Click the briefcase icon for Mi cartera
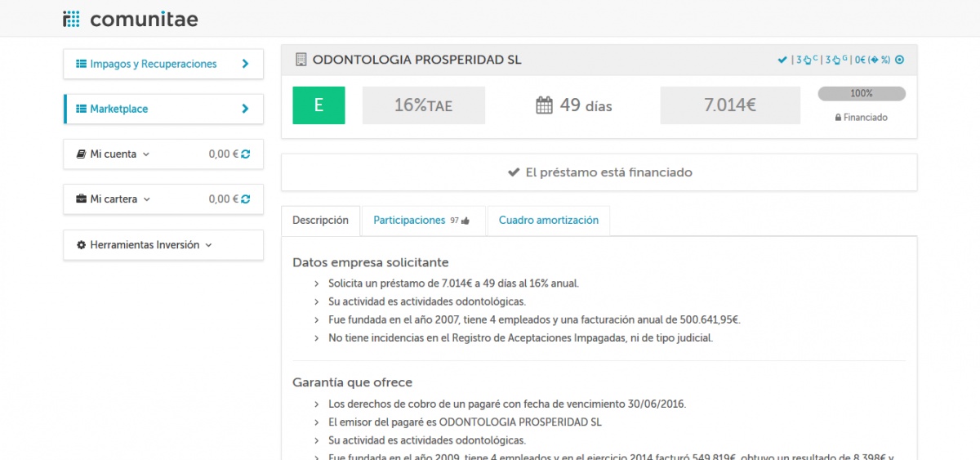980x460 pixels. [x=82, y=199]
